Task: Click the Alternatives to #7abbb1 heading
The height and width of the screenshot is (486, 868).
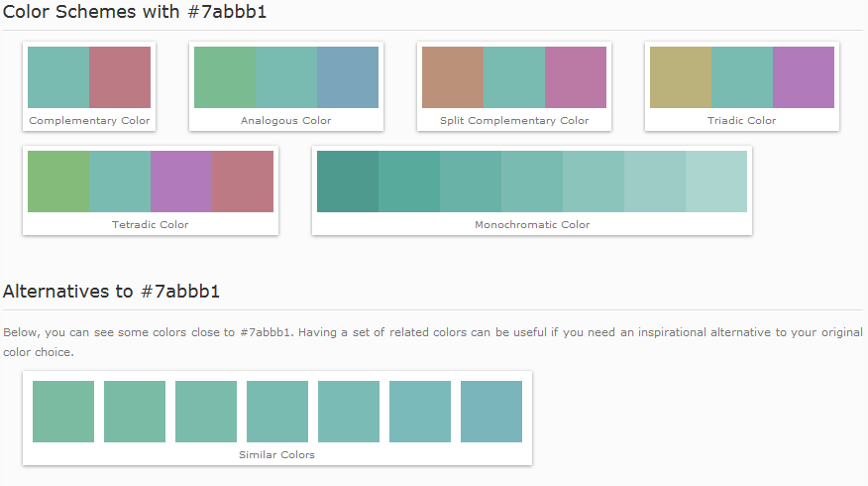Action: [111, 292]
